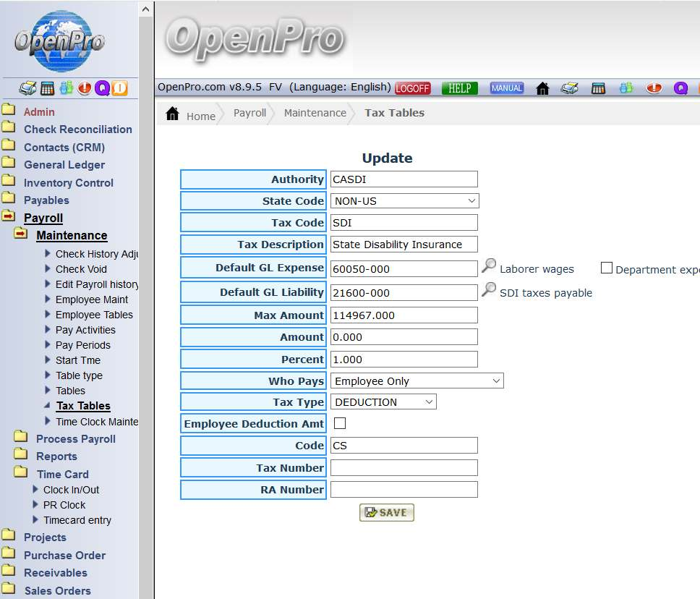Expand the General Ledger folder

[64, 165]
